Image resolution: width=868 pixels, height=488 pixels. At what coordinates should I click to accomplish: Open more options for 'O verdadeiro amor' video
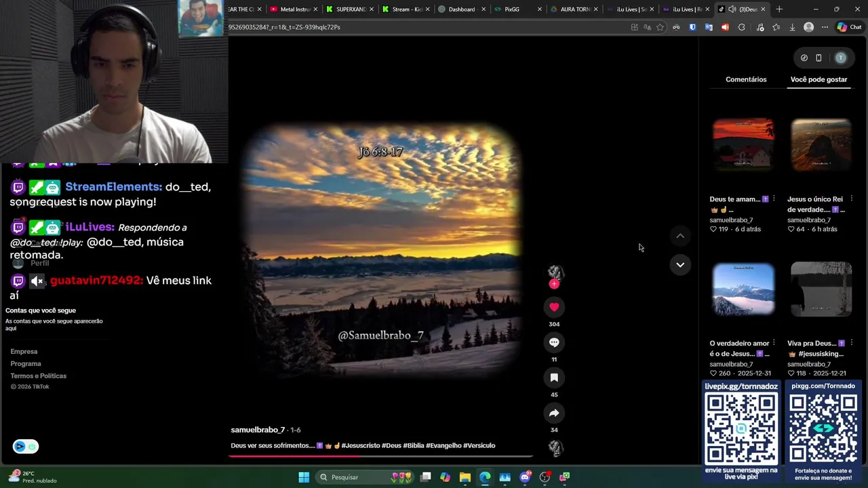pos(774,343)
